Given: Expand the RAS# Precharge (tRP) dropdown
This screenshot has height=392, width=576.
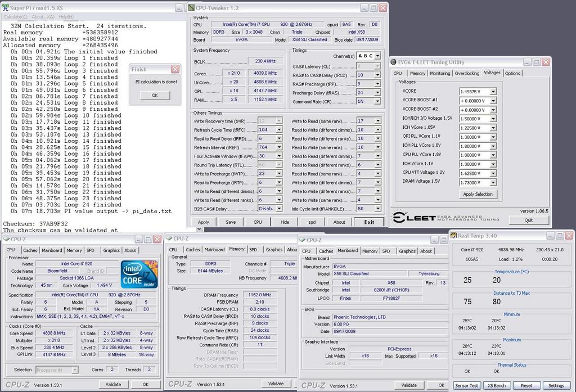Looking at the screenshot, I should (x=377, y=84).
